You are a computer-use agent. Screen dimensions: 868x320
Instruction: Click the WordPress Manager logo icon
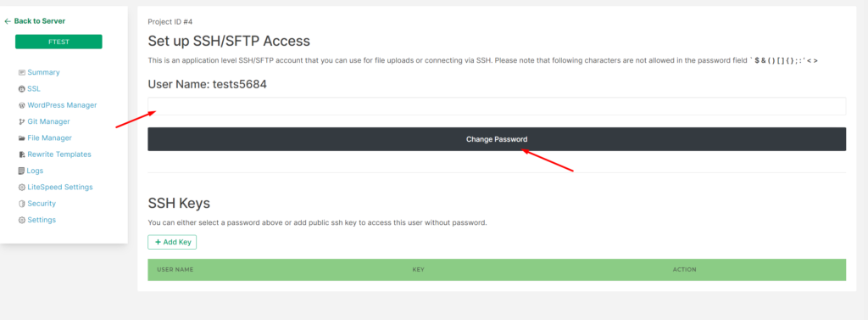pyautogui.click(x=21, y=105)
